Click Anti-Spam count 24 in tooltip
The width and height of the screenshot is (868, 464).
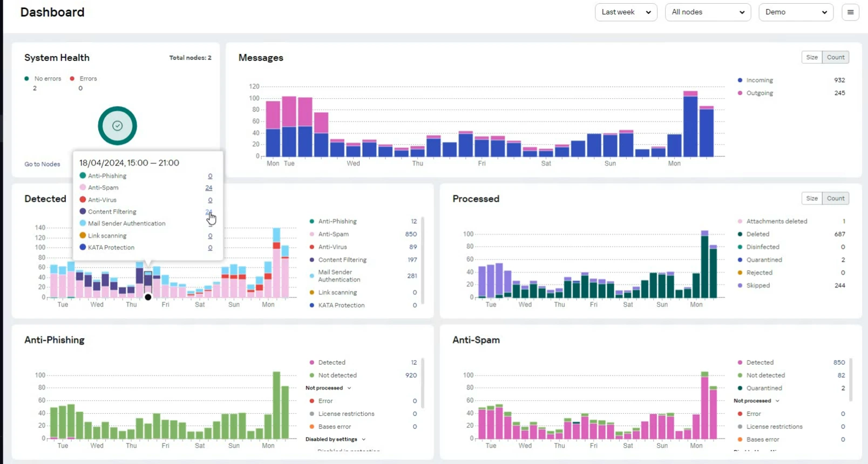click(208, 188)
